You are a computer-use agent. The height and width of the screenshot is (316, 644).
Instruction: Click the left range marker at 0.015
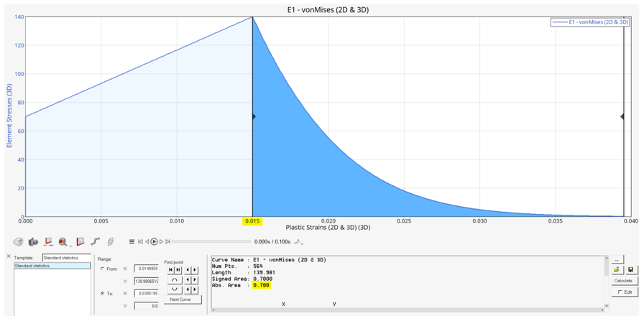pos(254,117)
